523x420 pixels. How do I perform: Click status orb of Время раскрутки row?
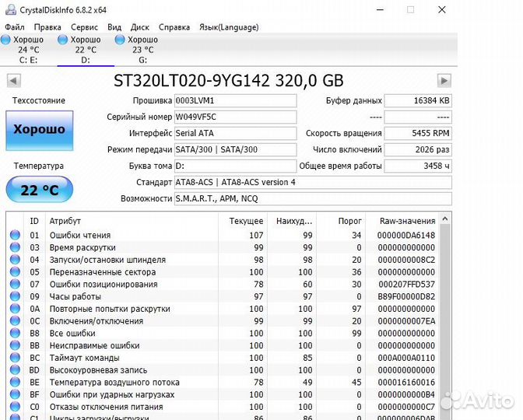click(x=15, y=247)
